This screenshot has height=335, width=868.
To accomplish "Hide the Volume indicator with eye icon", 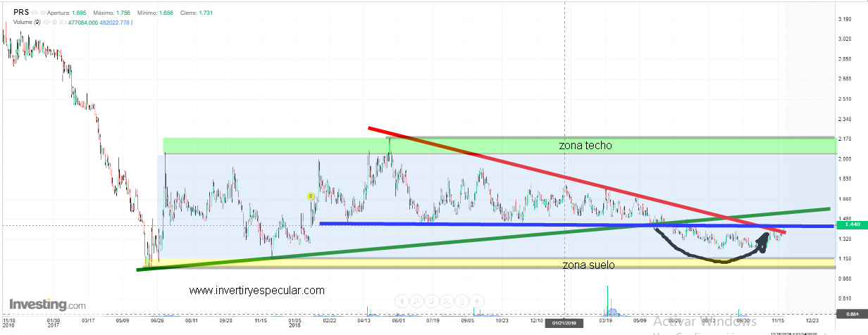I will coord(46,22).
